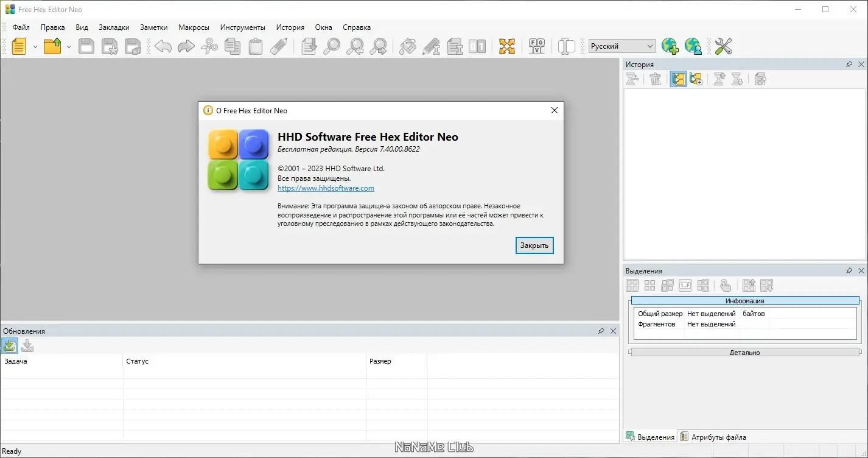Open the Русский language dropdown
Viewport: 868px width, 458px height.
coord(622,46)
